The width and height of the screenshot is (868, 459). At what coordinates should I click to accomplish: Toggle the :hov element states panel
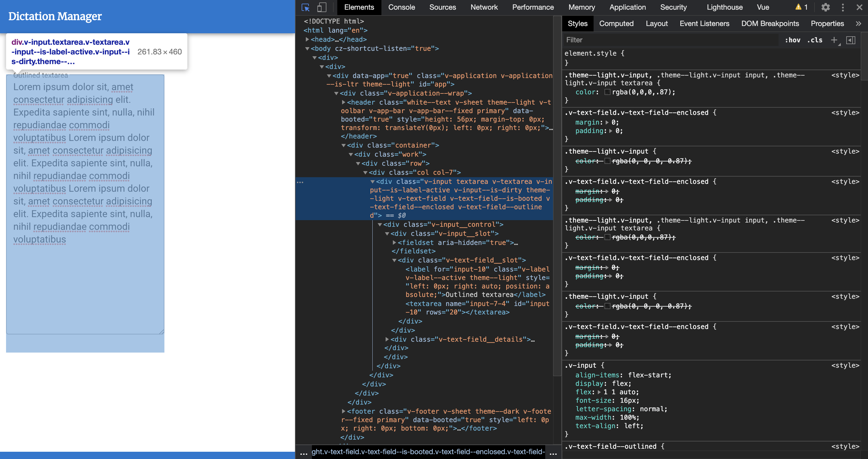(793, 40)
